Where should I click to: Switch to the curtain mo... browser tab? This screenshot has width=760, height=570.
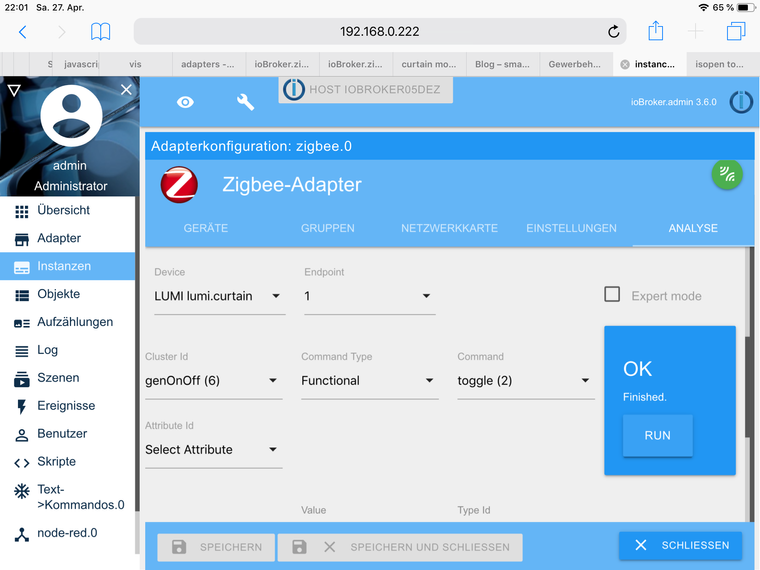tap(428, 64)
